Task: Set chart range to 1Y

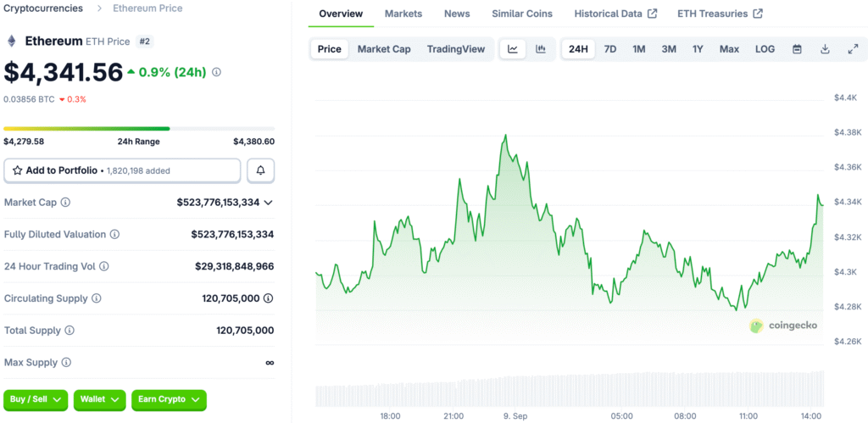Action: click(698, 49)
